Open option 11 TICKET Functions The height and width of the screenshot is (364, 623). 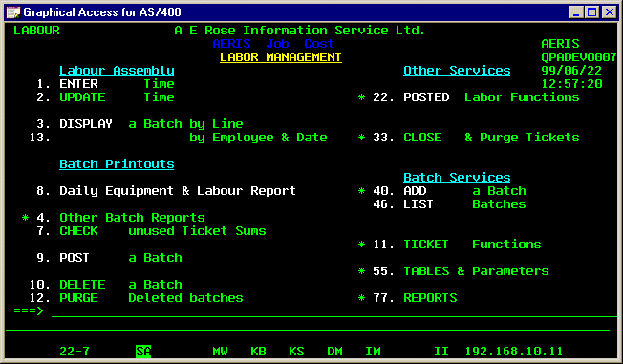[450, 245]
